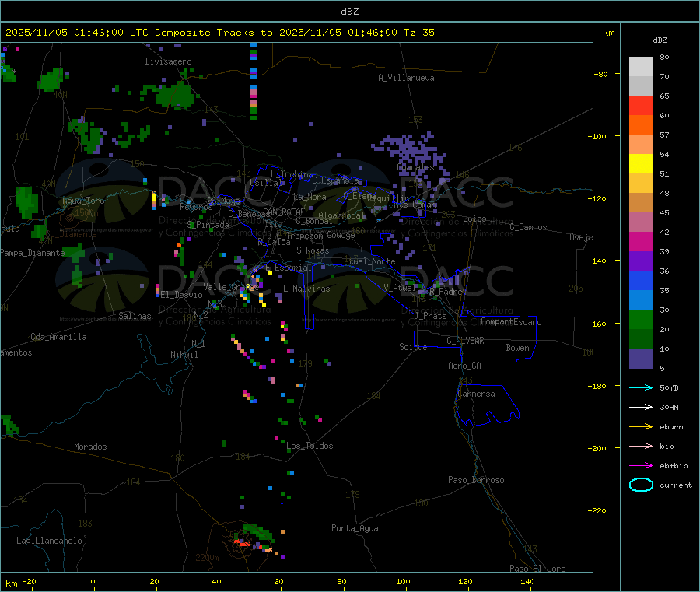Click the 'Soitue' map label
This screenshot has height=592, width=700.
tap(413, 347)
